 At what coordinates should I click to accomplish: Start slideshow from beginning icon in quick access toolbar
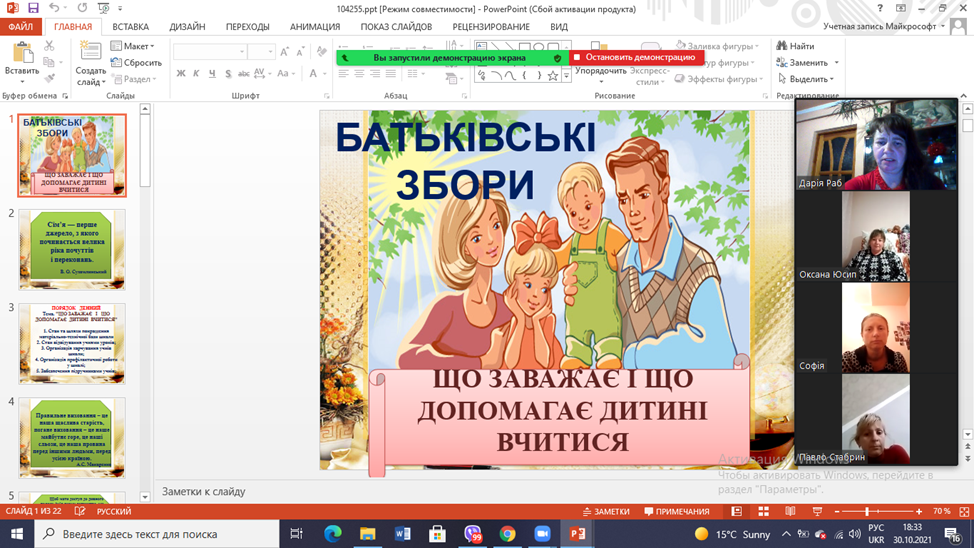(x=103, y=8)
